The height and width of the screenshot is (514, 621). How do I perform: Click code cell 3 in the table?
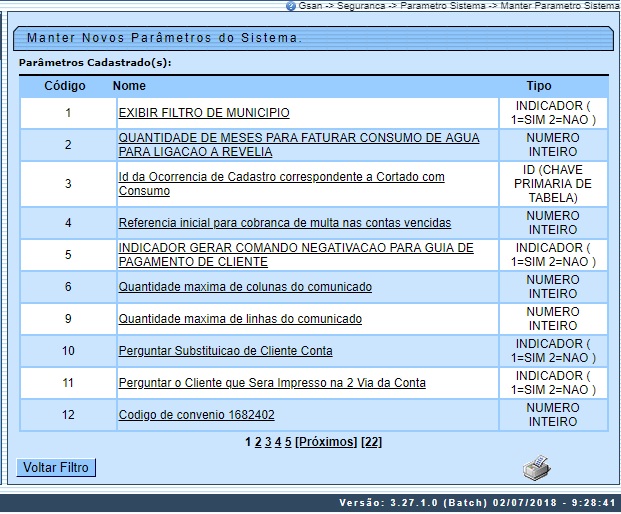pos(68,184)
